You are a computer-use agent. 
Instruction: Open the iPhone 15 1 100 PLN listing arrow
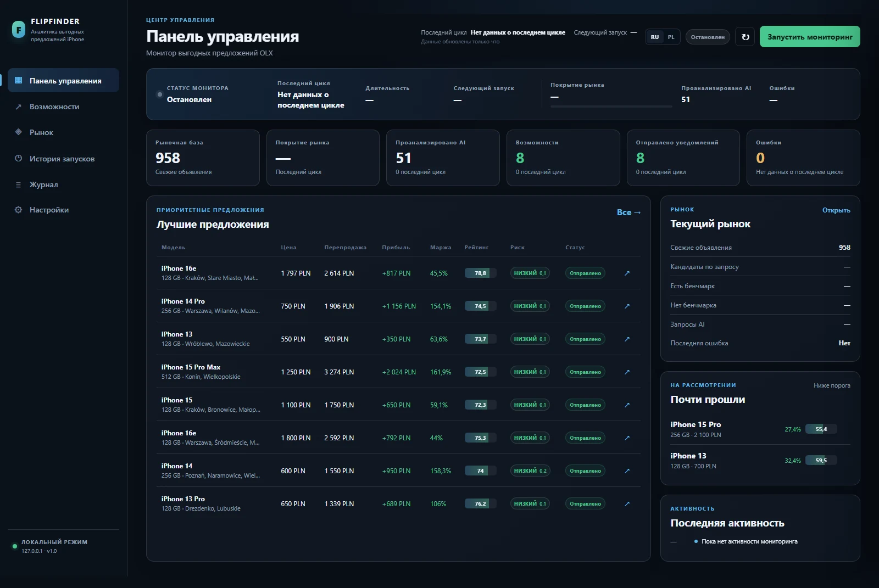(x=627, y=405)
